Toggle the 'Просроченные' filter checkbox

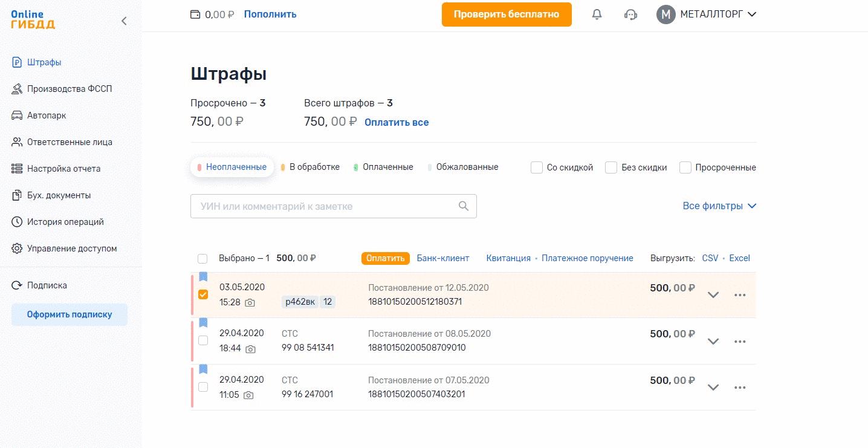click(x=685, y=167)
